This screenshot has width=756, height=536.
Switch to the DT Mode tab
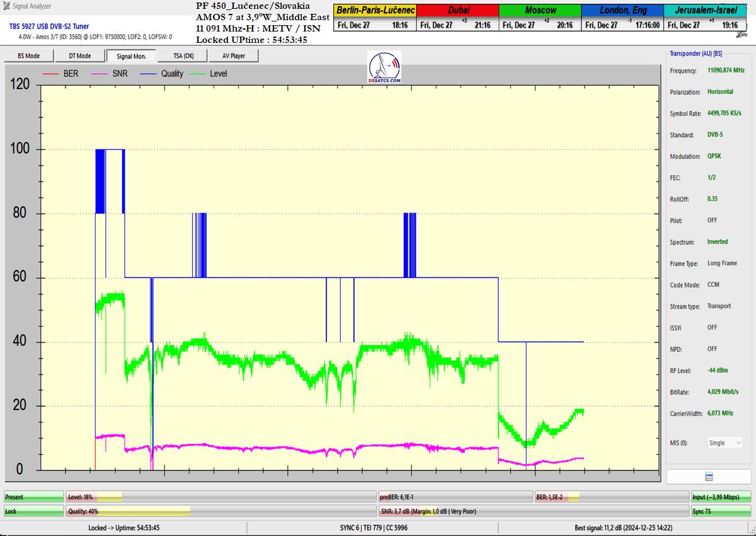point(80,56)
